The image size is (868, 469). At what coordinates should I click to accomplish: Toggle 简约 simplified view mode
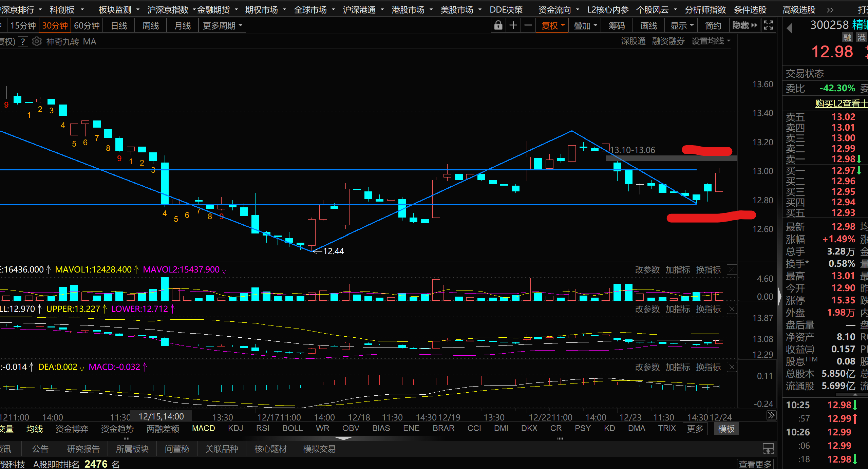click(713, 25)
